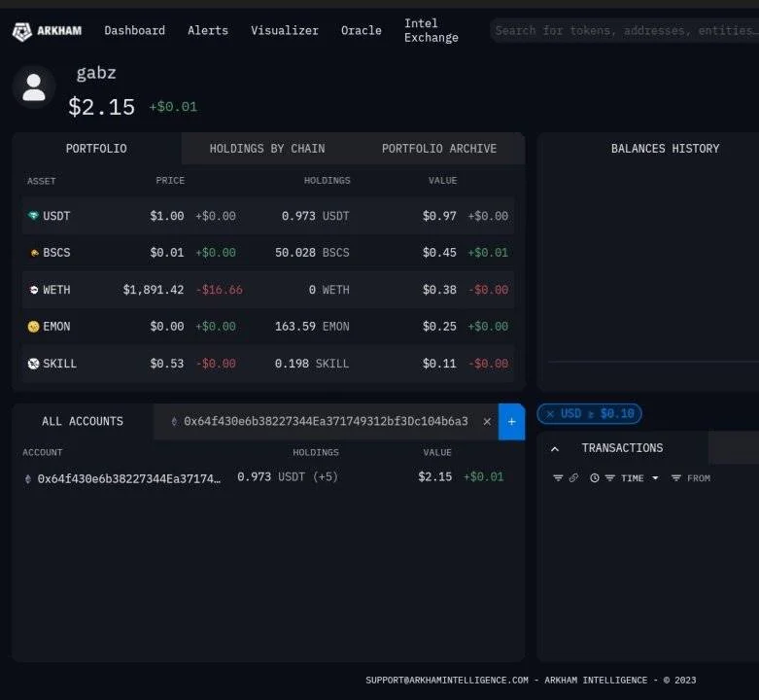The width and height of the screenshot is (759, 700).
Task: Click the USDT asset name
Action: click(56, 216)
